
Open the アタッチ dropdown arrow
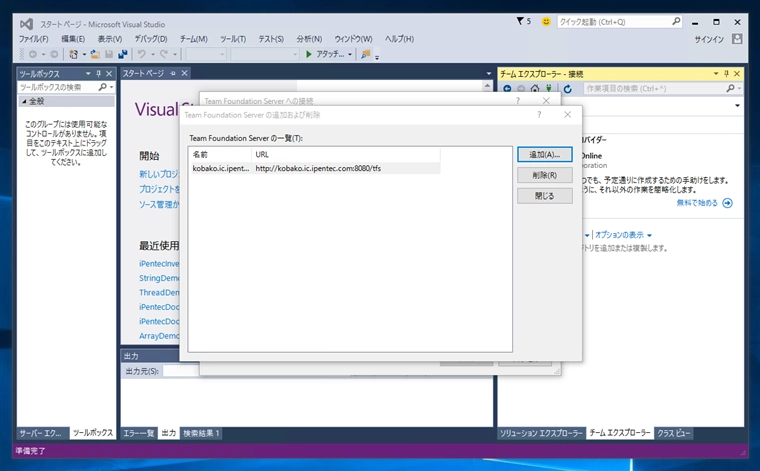coord(349,54)
